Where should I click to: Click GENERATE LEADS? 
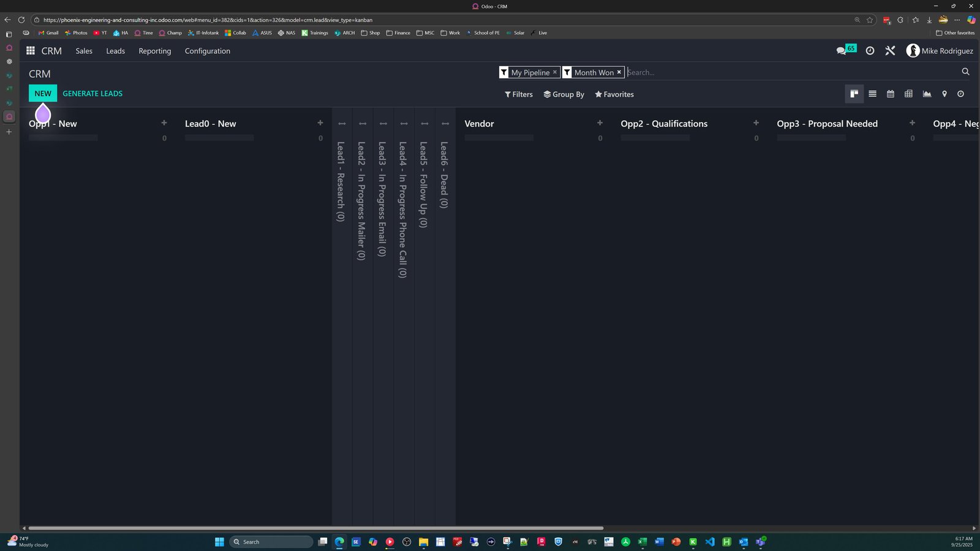92,93
